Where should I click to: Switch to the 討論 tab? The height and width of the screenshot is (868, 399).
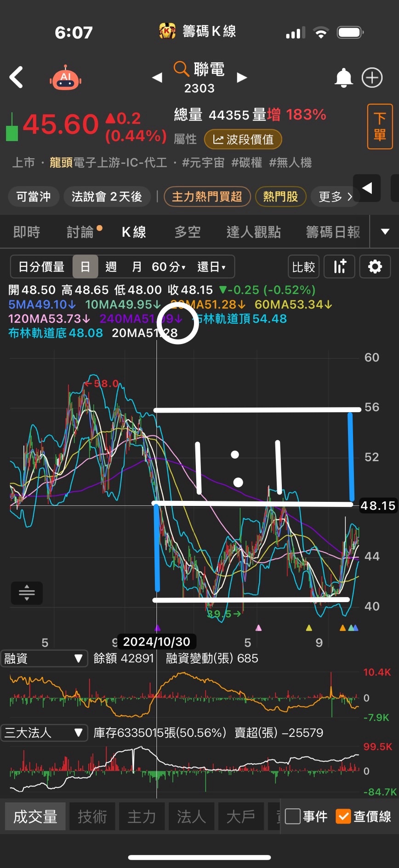80,232
